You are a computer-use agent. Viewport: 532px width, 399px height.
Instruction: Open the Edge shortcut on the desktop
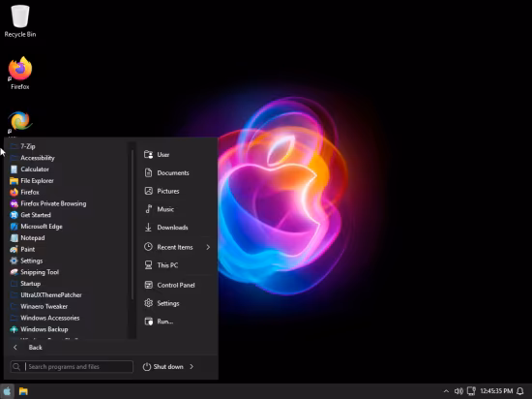[20, 122]
